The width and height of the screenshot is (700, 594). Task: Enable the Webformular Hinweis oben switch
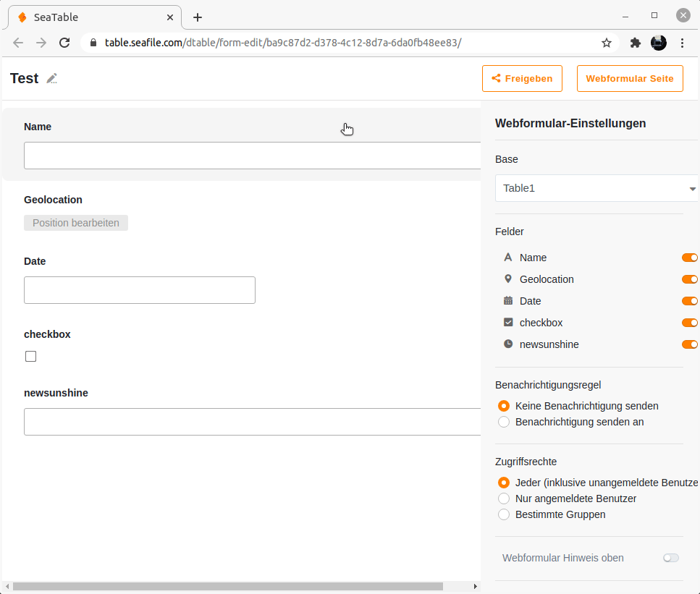[671, 558]
